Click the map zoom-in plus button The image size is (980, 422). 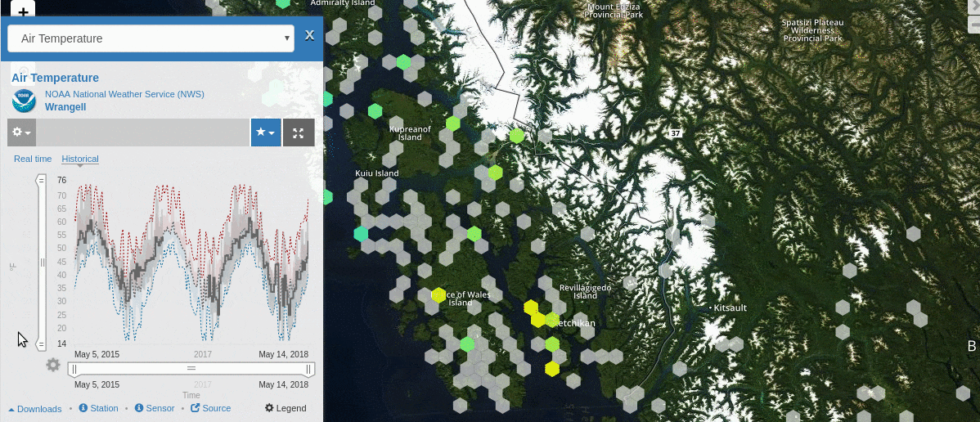[x=23, y=11]
